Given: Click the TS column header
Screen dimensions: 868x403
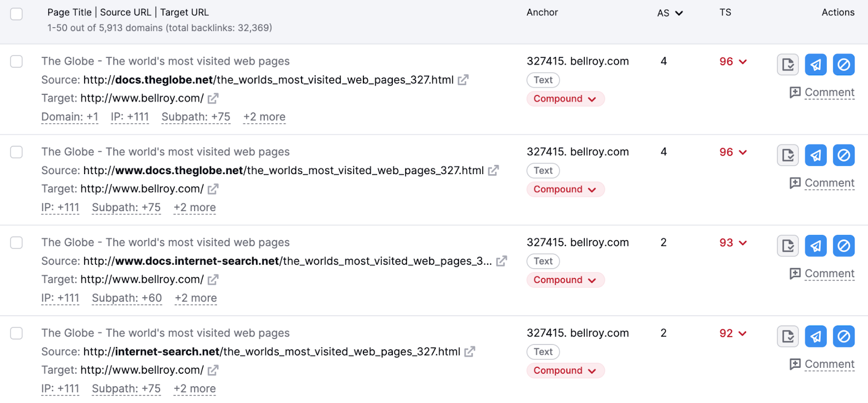Looking at the screenshot, I should [x=725, y=12].
